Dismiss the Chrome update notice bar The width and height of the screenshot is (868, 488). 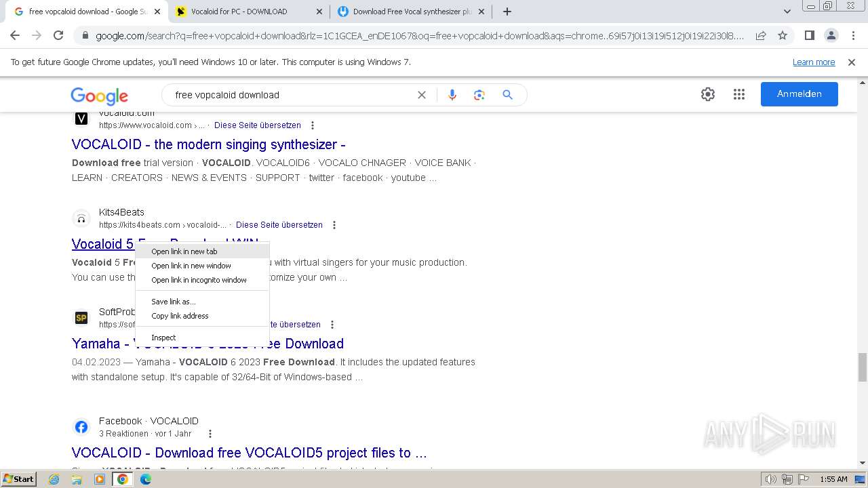coord(852,62)
